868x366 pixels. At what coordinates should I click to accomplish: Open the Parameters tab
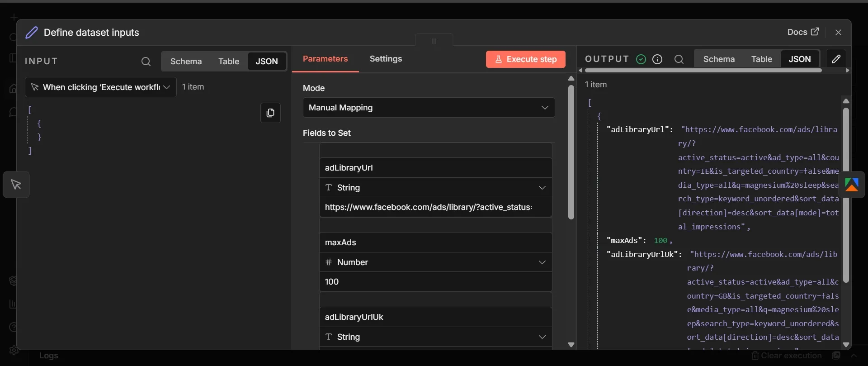click(325, 59)
